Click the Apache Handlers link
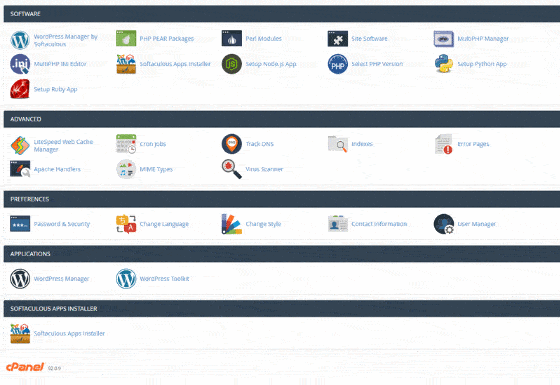This screenshot has height=385, width=560. pos(57,169)
